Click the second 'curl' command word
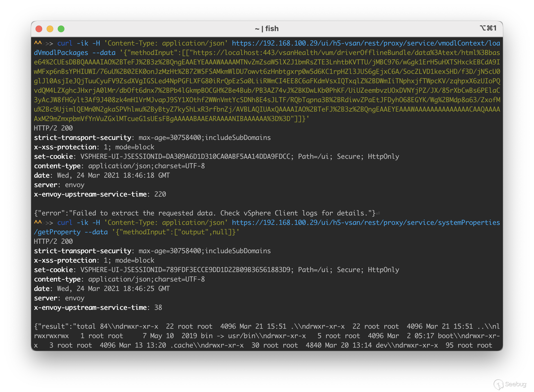The width and height of the screenshot is (534, 392). pos(65,223)
